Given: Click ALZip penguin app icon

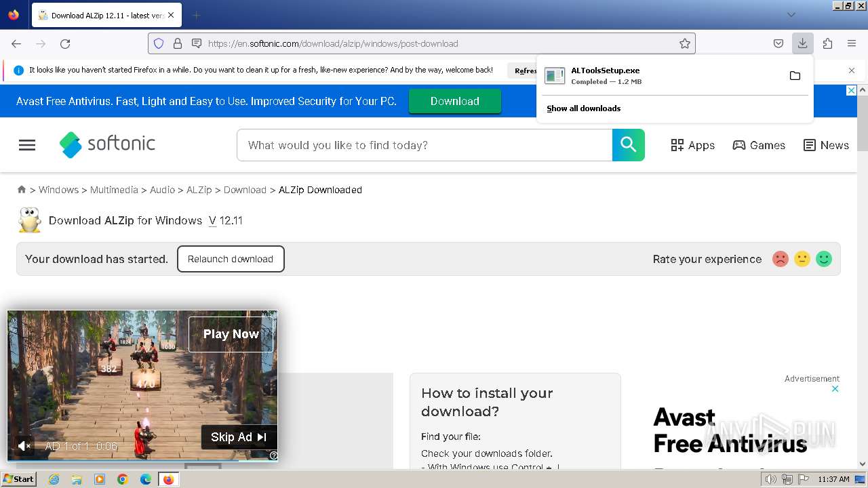Looking at the screenshot, I should click(x=29, y=220).
